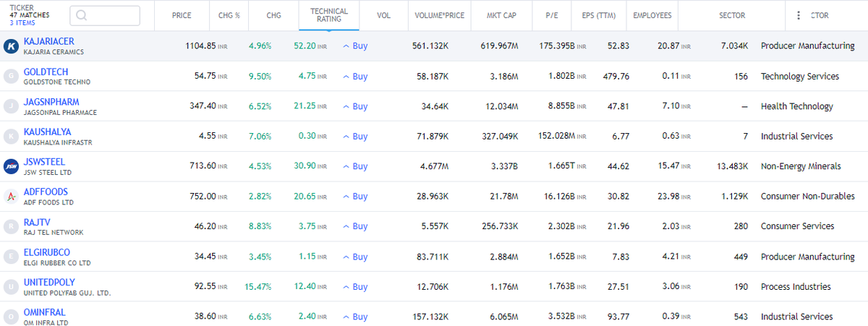The height and width of the screenshot is (326, 868).
Task: Click Consumer Services sector text
Action: coord(797,226)
